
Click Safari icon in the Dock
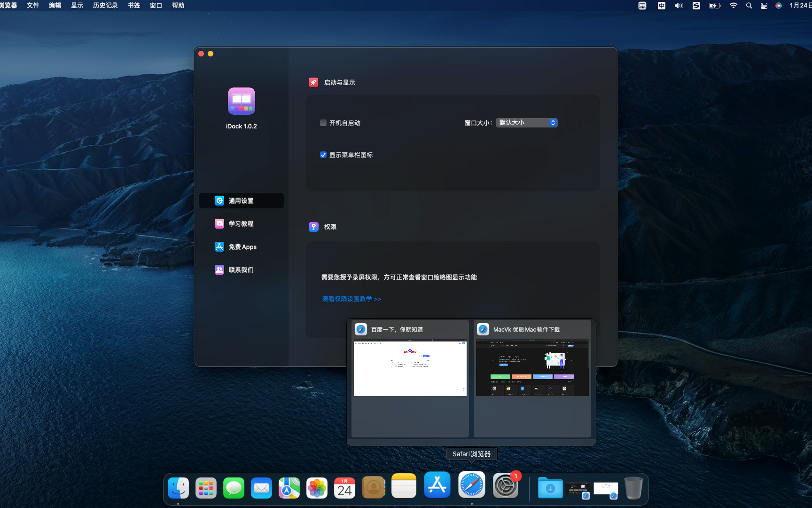point(472,484)
